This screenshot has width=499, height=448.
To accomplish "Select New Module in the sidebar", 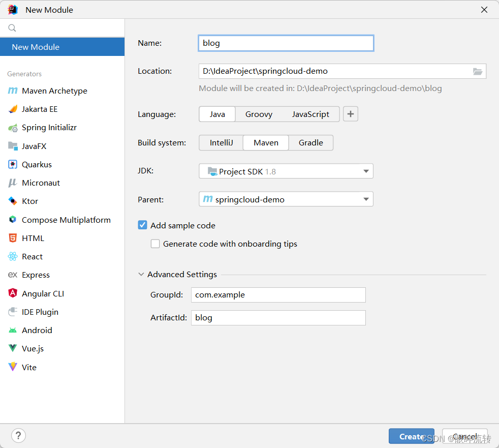I will pyautogui.click(x=63, y=47).
